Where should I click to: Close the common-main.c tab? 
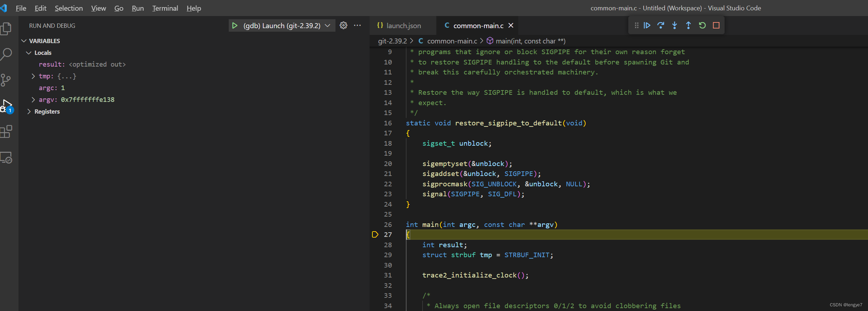[511, 25]
